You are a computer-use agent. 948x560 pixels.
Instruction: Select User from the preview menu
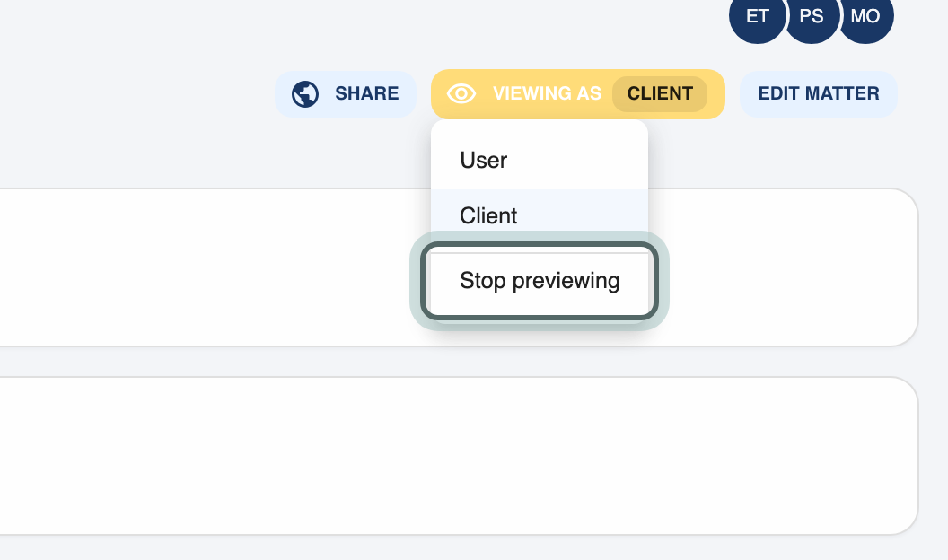(x=540, y=160)
